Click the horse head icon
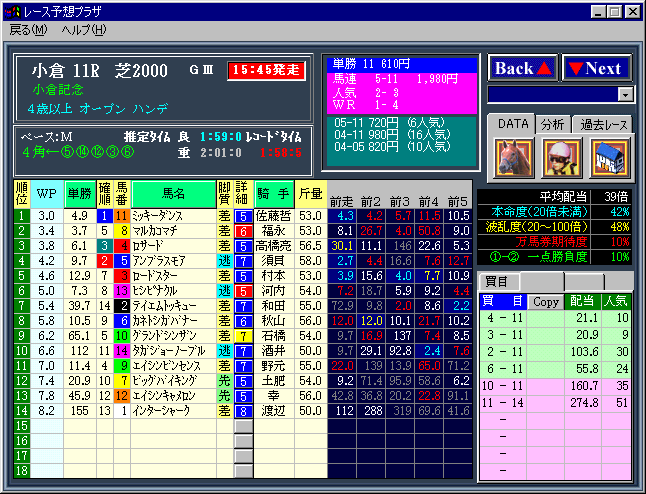646x494 pixels. (511, 158)
